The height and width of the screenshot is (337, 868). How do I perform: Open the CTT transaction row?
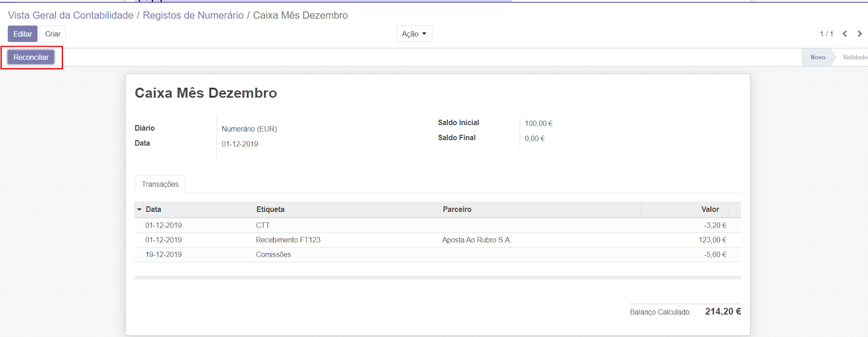pos(263,225)
